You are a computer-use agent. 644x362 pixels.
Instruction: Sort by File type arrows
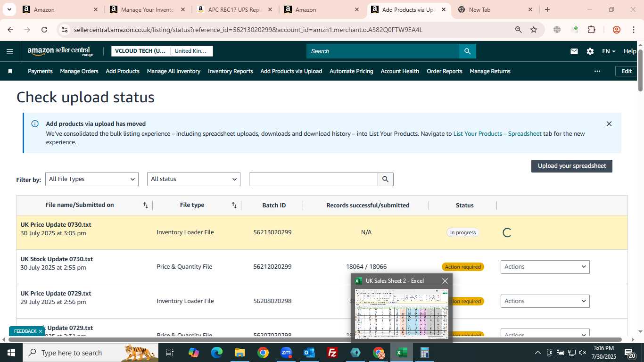tap(234, 205)
